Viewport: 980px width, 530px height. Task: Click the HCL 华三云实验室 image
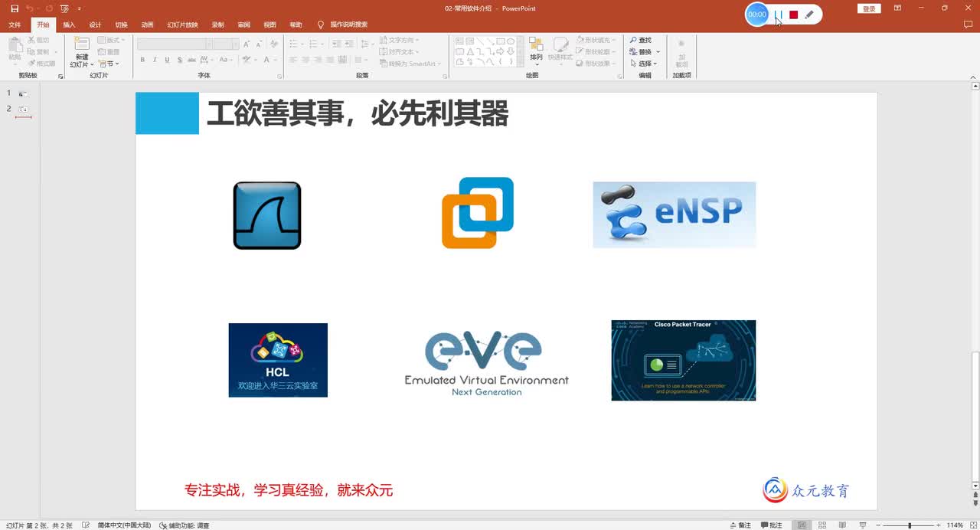tap(278, 360)
